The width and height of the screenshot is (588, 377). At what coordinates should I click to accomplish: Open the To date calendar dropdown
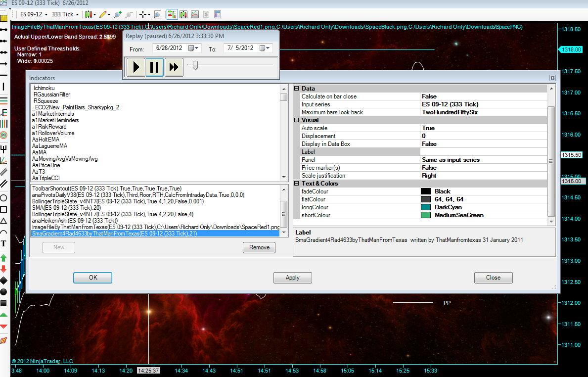tap(265, 48)
